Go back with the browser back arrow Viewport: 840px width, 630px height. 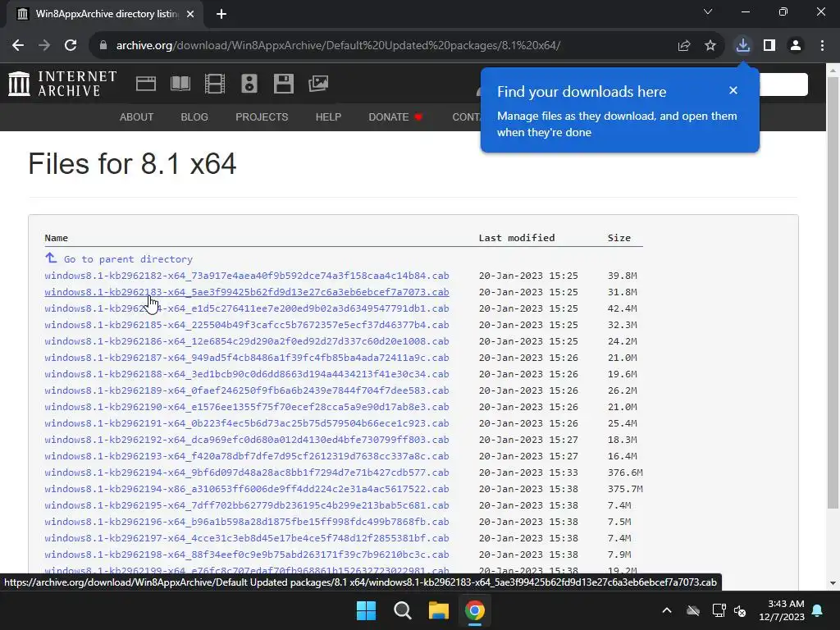tap(18, 46)
